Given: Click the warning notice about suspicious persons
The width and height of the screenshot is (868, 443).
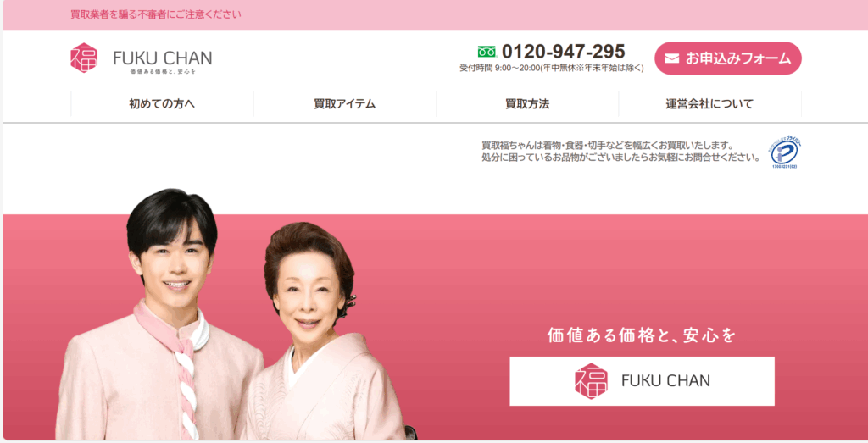Looking at the screenshot, I should click(x=156, y=14).
